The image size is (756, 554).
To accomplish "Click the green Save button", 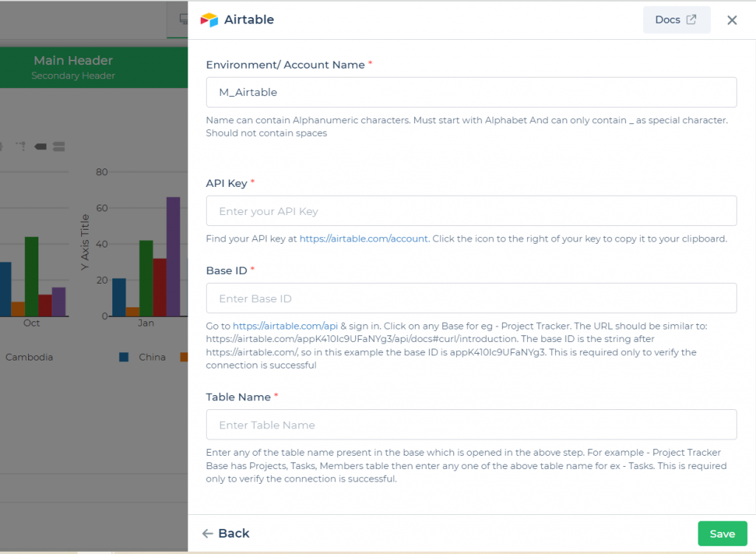I will (x=722, y=533).
